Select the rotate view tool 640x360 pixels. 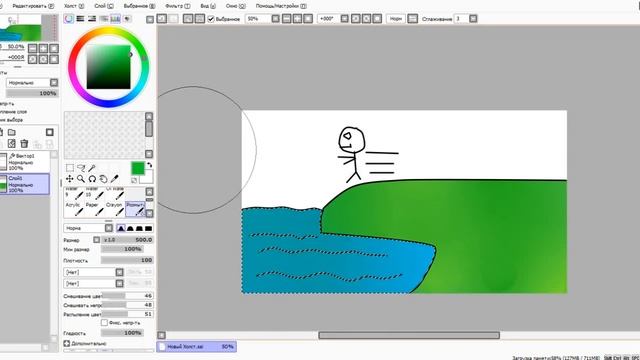tap(92, 179)
